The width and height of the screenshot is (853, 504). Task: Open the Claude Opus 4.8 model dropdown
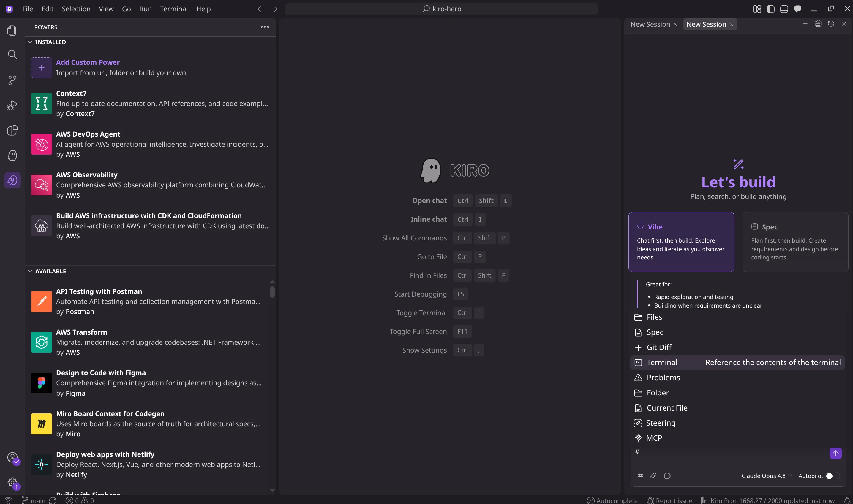click(766, 476)
